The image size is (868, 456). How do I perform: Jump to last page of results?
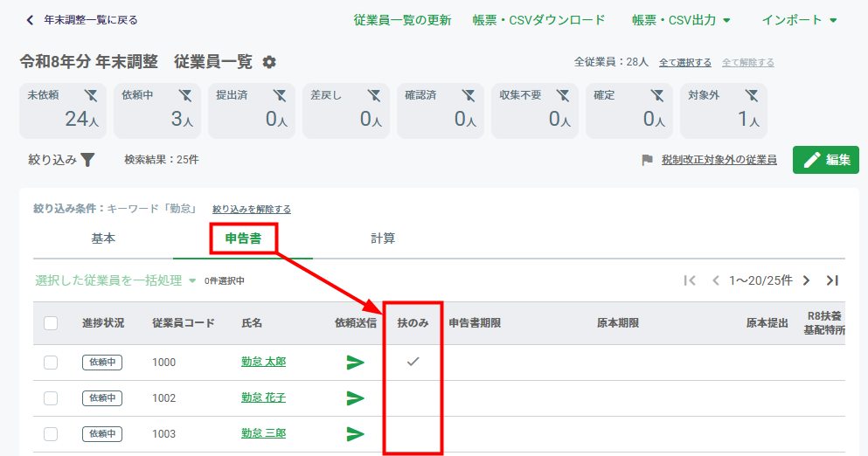click(832, 280)
